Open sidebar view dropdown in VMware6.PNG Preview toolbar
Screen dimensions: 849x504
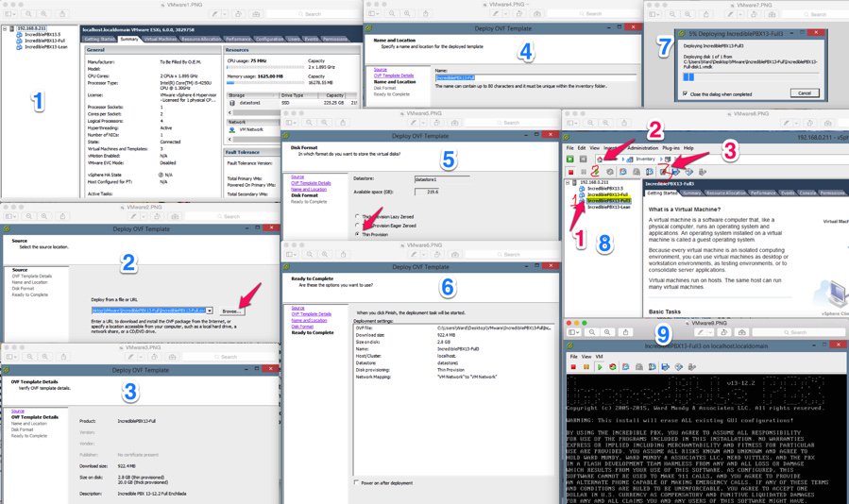pyautogui.click(x=293, y=254)
